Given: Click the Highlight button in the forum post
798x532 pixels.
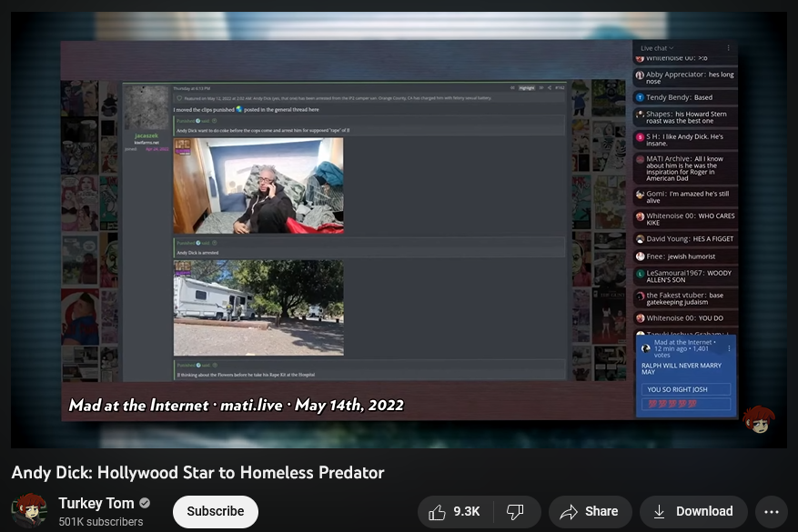Looking at the screenshot, I should tap(527, 88).
